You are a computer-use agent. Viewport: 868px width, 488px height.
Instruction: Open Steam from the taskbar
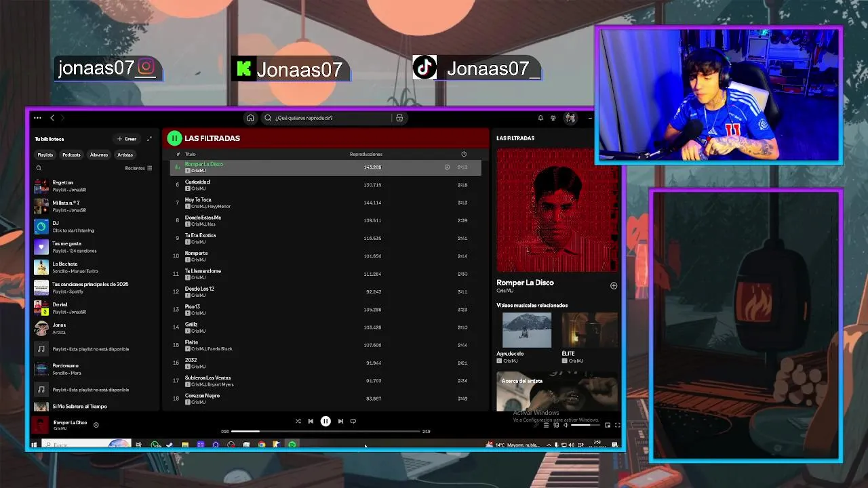(x=169, y=445)
